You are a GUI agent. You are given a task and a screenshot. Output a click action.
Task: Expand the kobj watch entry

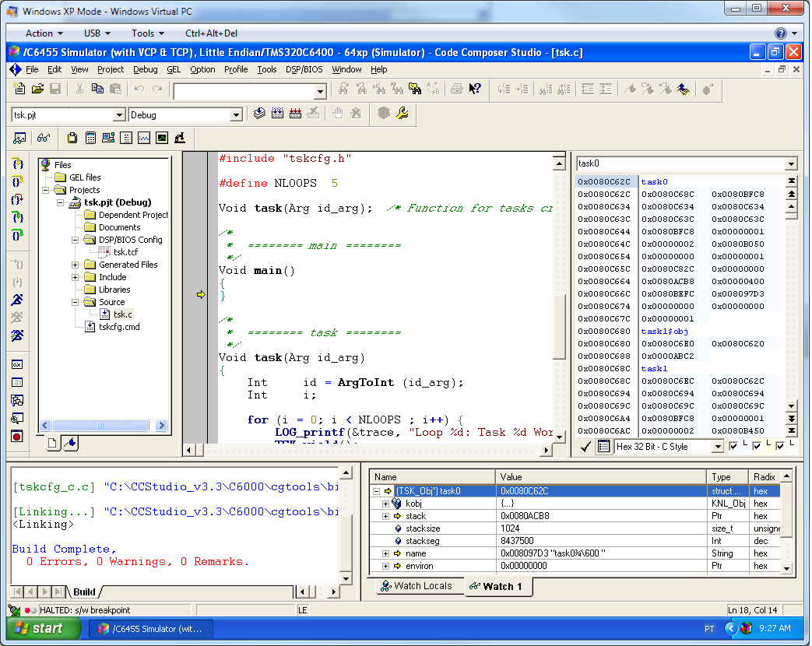[385, 504]
